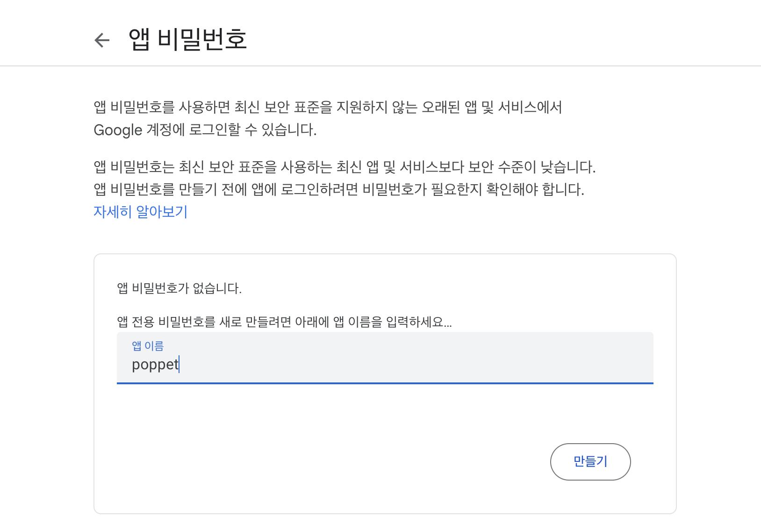Click the sentence ending with 확인해야 합니다
The width and height of the screenshot is (761, 532).
(x=339, y=189)
